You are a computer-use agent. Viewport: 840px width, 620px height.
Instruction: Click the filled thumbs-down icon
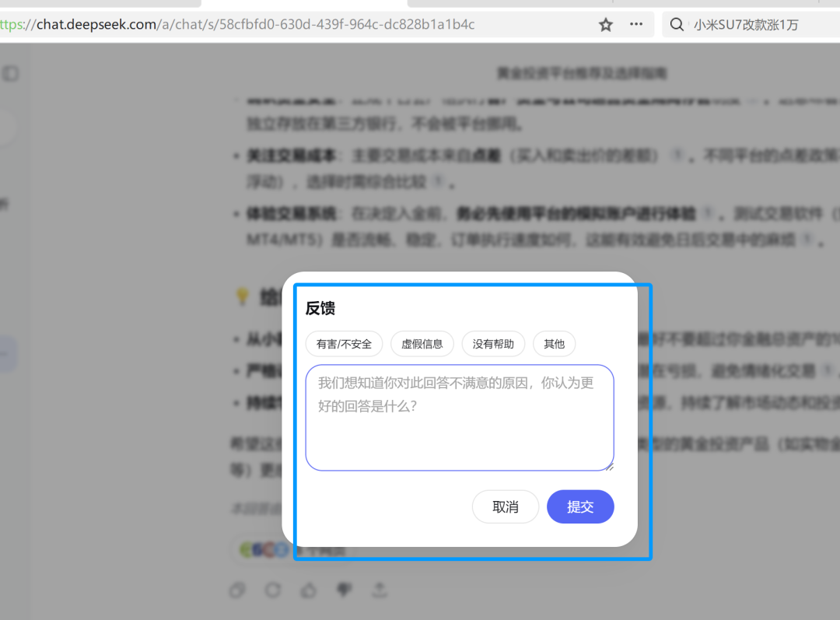point(344,590)
